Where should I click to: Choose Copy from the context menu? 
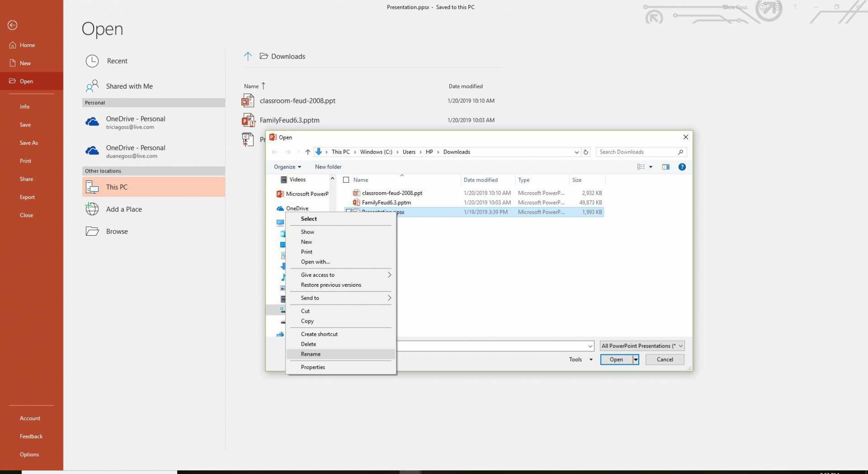click(341, 321)
